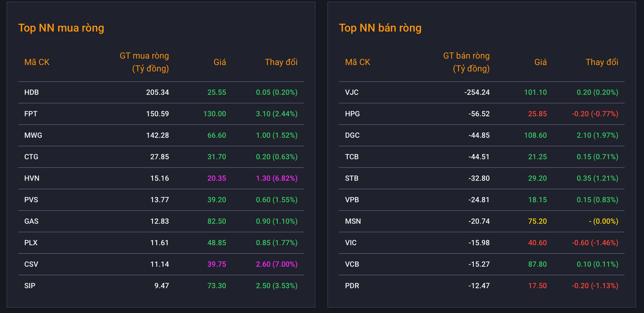Image resolution: width=644 pixels, height=313 pixels.
Task: Click VPB price "18.15"
Action: 537,199
